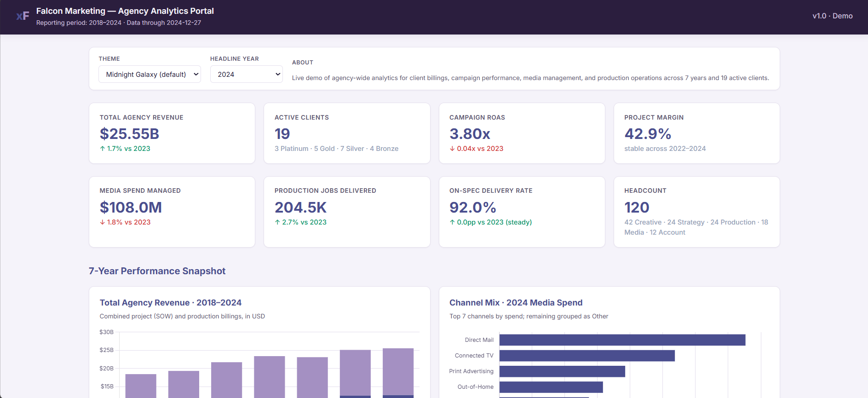
Task: Click the '7-Year Performance Snapshot' heading
Action: tap(157, 271)
